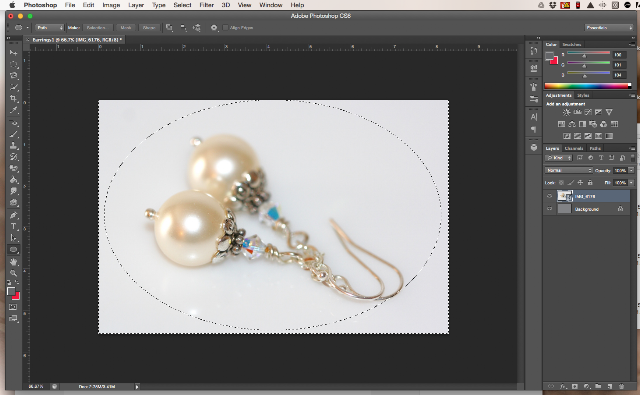The image size is (640, 395).
Task: Select the Crop tool in the toolbar
Action: pyautogui.click(x=14, y=98)
